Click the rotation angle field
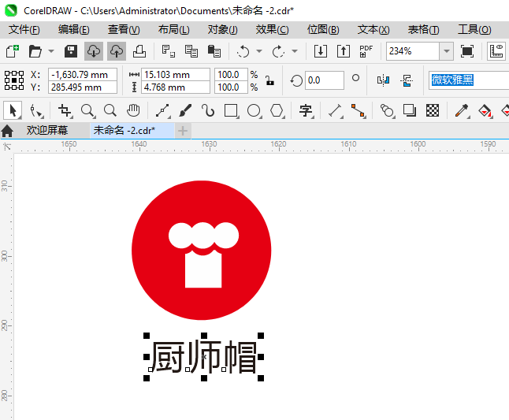The height and width of the screenshot is (420, 509). click(325, 80)
